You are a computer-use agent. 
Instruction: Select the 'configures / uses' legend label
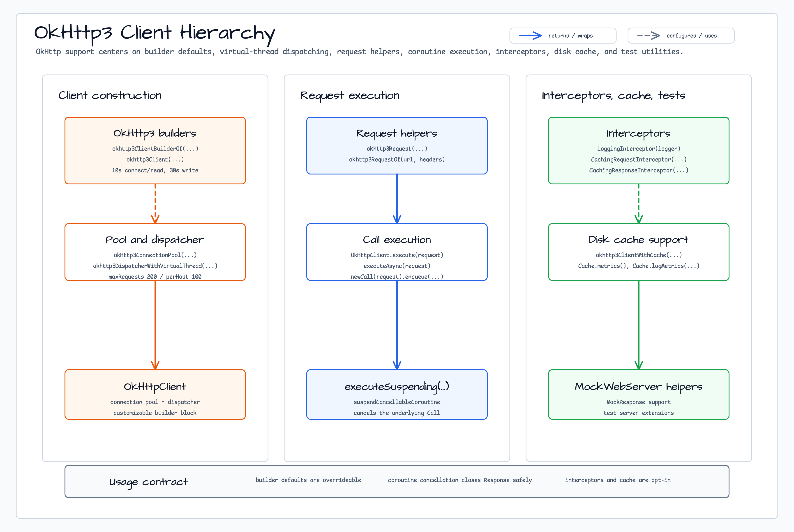(x=692, y=36)
